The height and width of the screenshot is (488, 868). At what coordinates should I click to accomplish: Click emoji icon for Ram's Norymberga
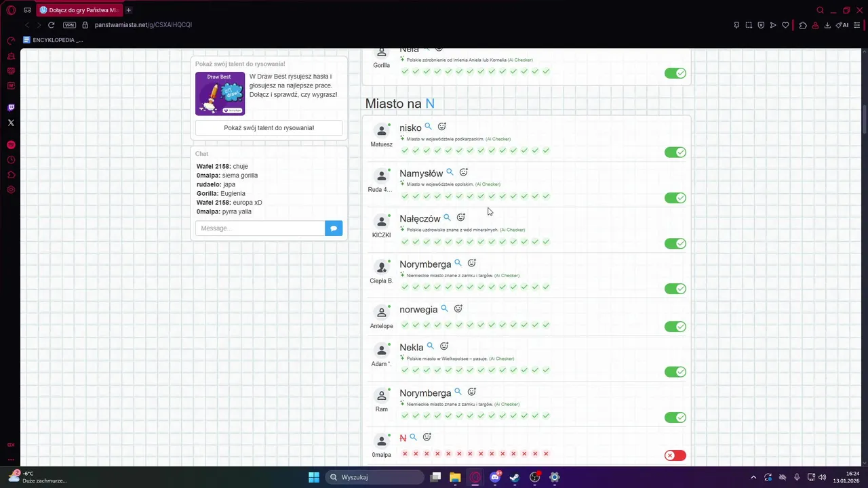472,392
